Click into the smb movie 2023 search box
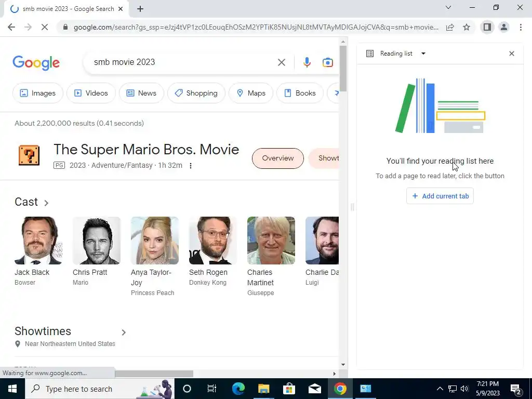Image resolution: width=532 pixels, height=399 pixels. [x=183, y=62]
